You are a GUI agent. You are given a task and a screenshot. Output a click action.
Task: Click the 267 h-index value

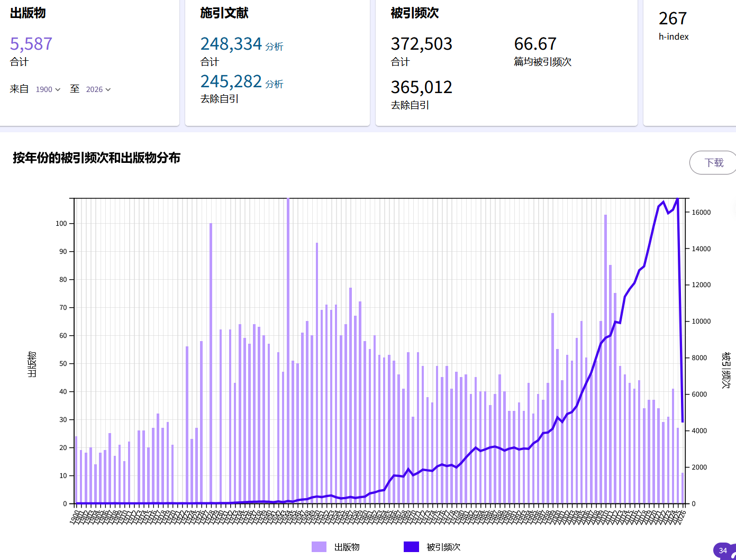[672, 19]
